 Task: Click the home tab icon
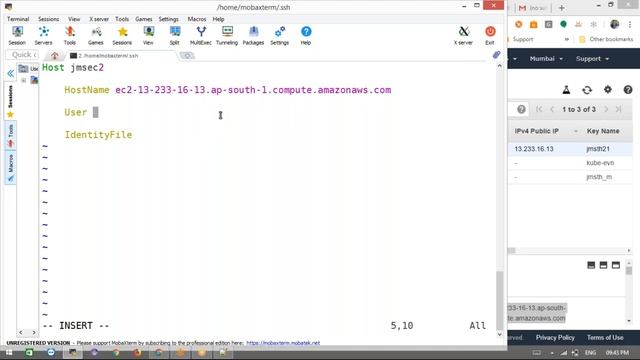(54, 56)
